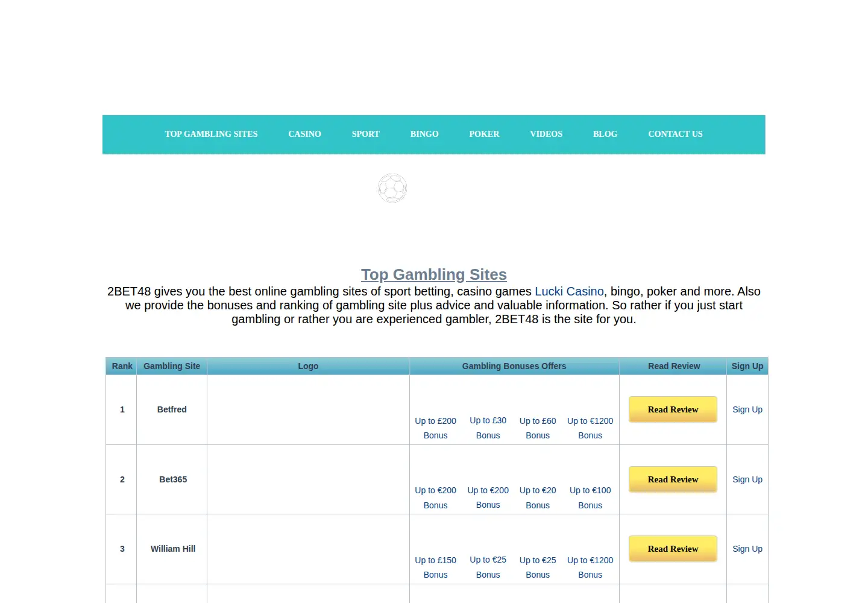The width and height of the screenshot is (868, 603).
Task: Click the Top Gambling Sites heading link
Action: tap(434, 274)
